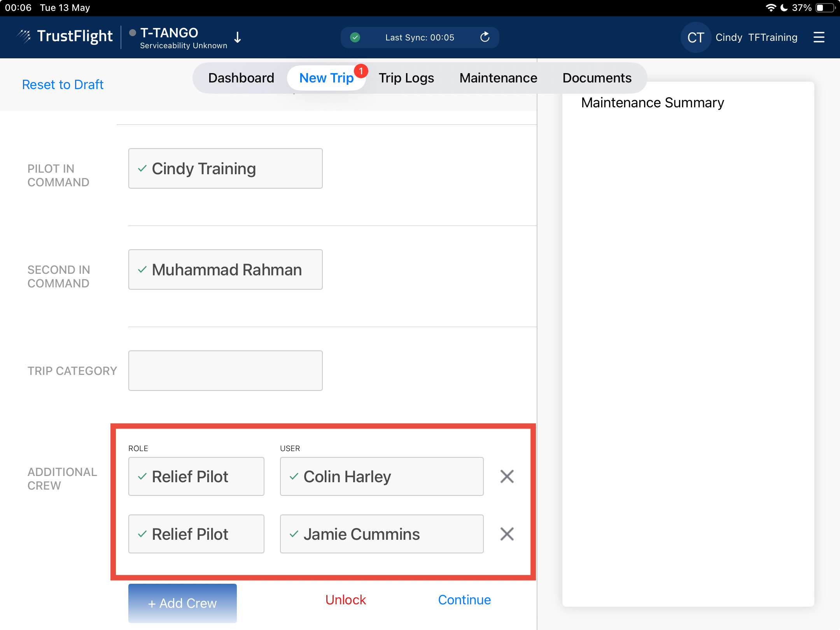Tap the red Unlock link

(x=345, y=600)
